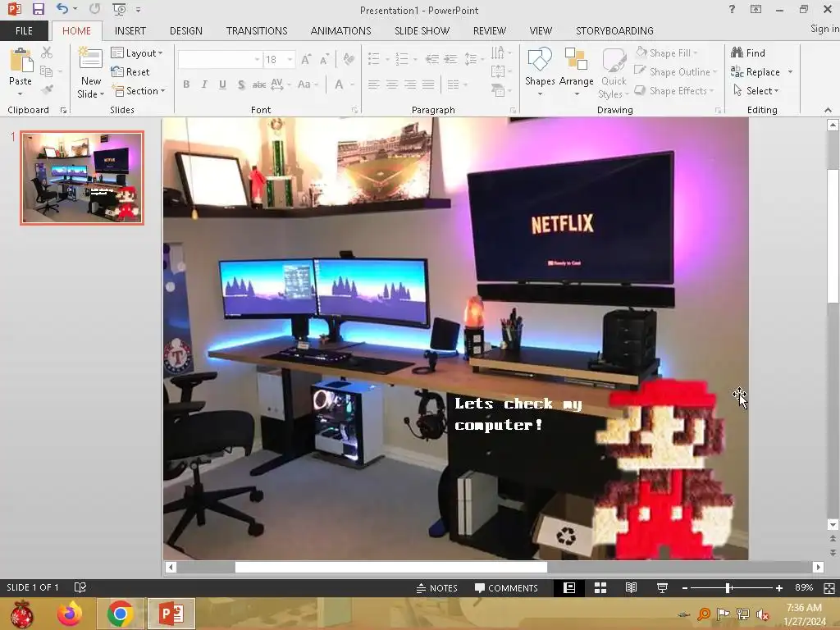Increase list indent level icon
The height and width of the screenshot is (630, 840).
(450, 59)
